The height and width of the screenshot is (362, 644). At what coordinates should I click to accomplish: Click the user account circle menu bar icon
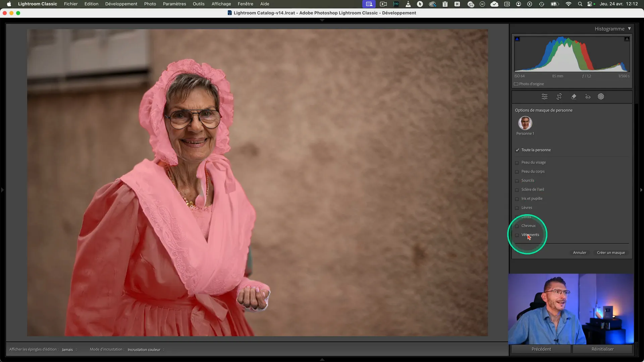tap(519, 4)
